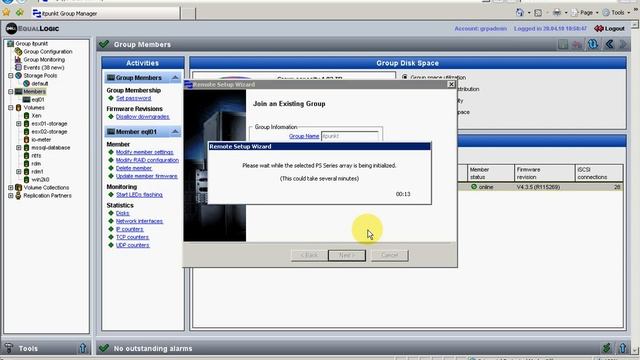Image resolution: width=640 pixels, height=360 pixels.
Task: Go back with the left chevron icon
Action: 609,44
